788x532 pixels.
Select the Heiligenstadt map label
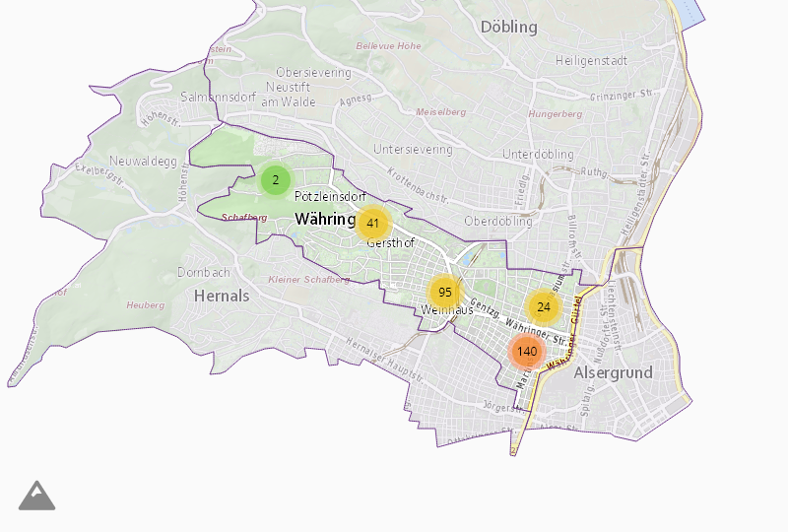[x=591, y=61]
